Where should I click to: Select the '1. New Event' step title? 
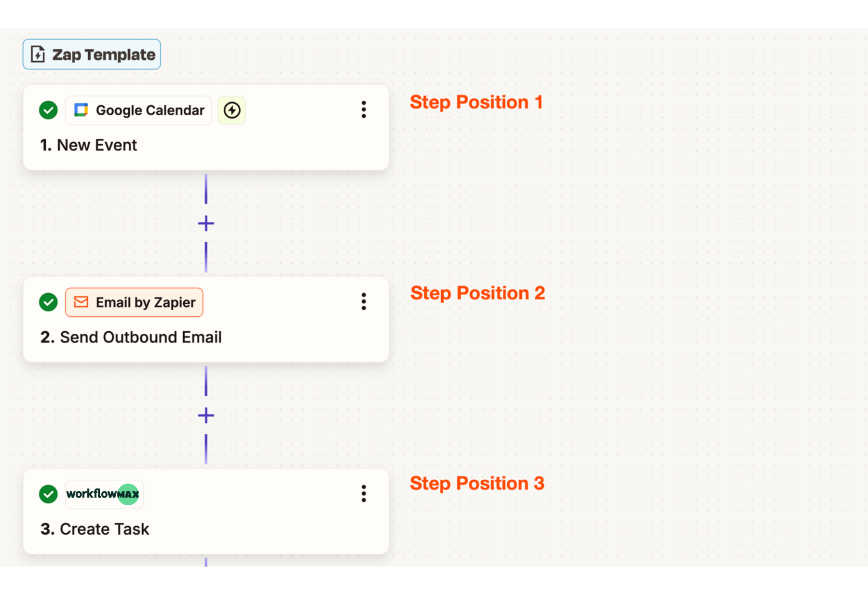(89, 145)
